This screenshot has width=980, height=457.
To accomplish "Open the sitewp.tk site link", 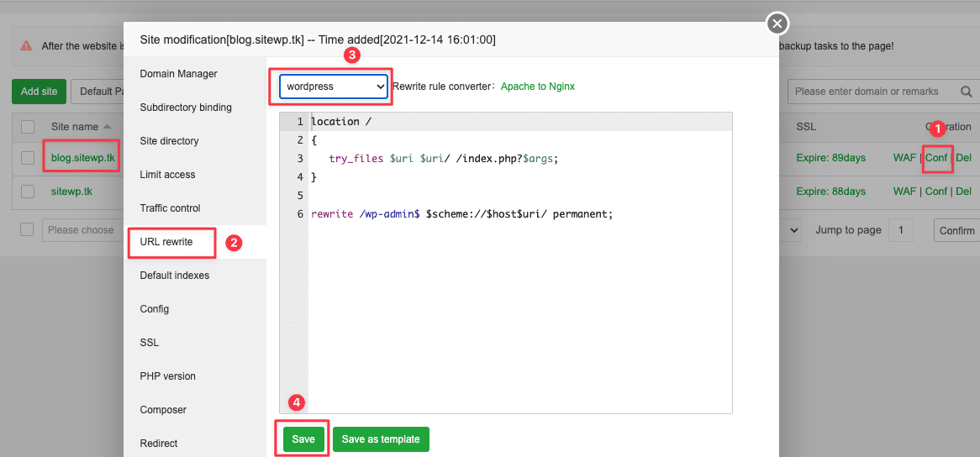I will tap(72, 192).
